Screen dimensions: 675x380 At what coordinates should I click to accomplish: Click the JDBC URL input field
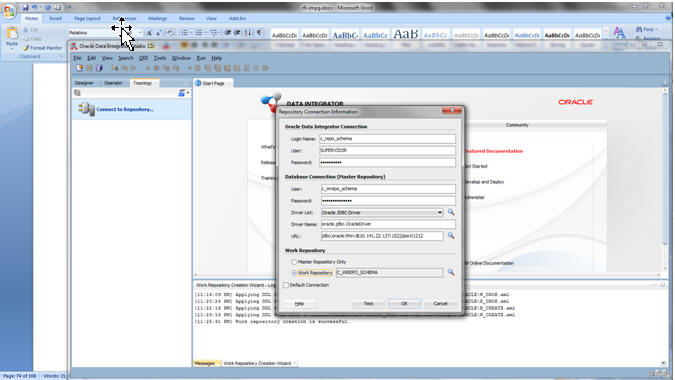click(382, 236)
